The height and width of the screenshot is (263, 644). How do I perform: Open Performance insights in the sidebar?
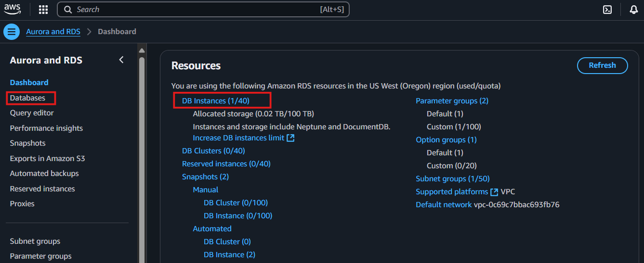click(46, 128)
